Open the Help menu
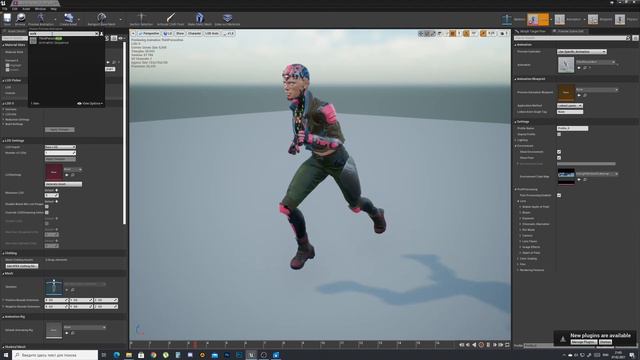The width and height of the screenshot is (640, 360). click(x=53, y=9)
